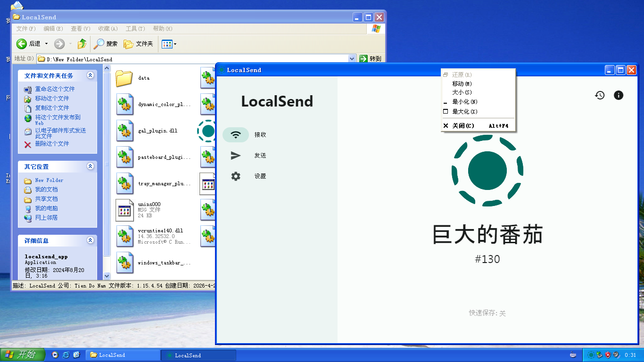The image size is (644, 362).
Task: Open the 工具 menu in Explorer
Action: [x=135, y=29]
